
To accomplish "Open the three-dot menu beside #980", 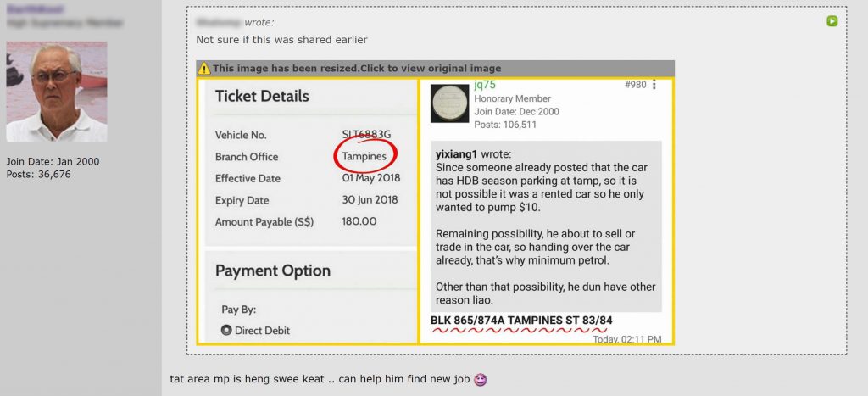I will [x=654, y=85].
